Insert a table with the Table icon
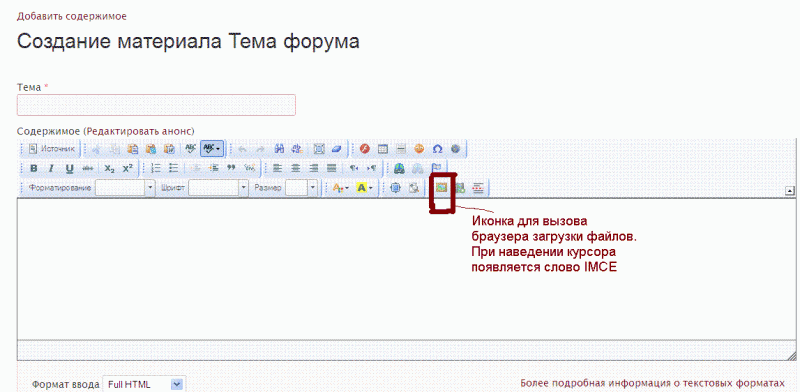 pyautogui.click(x=383, y=149)
